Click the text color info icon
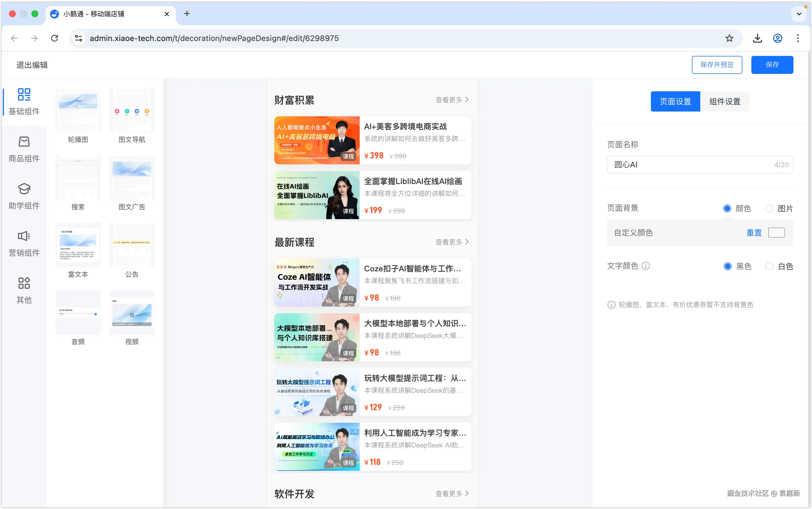This screenshot has width=812, height=509. (x=646, y=266)
